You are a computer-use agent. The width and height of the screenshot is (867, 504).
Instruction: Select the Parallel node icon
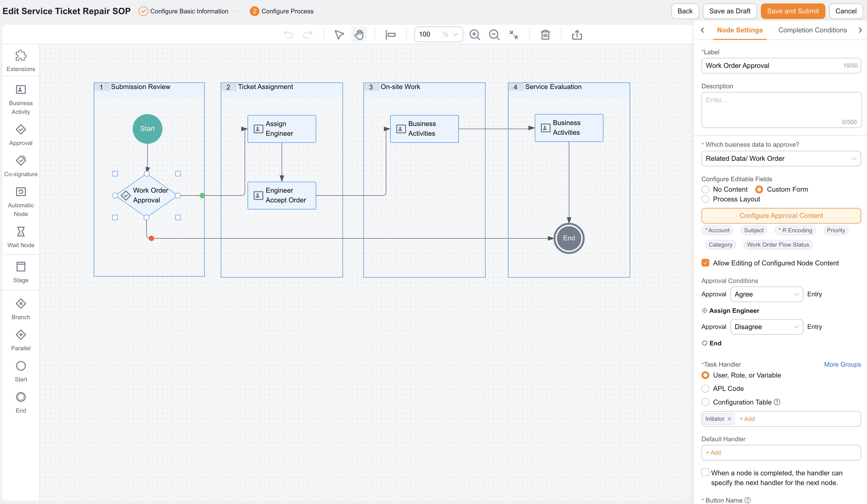click(x=21, y=335)
